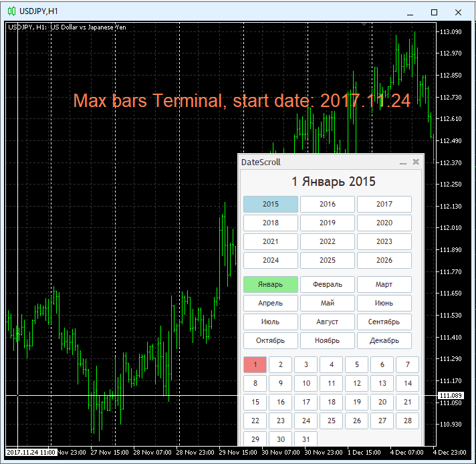Screen dimensions: 476x464
Task: Click the USDJPY chart window icon
Action: point(11,11)
